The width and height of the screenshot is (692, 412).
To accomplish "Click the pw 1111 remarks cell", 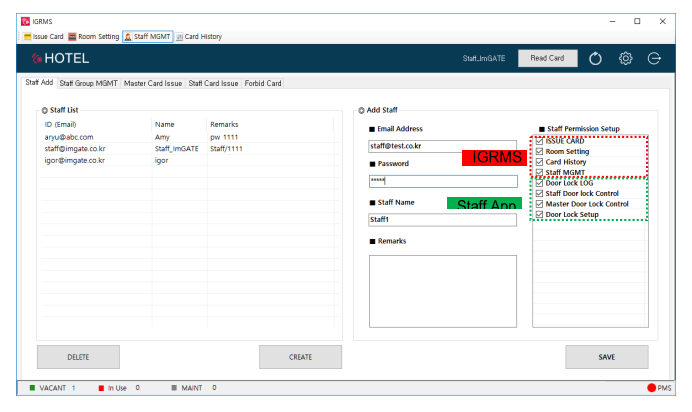I will coord(224,137).
